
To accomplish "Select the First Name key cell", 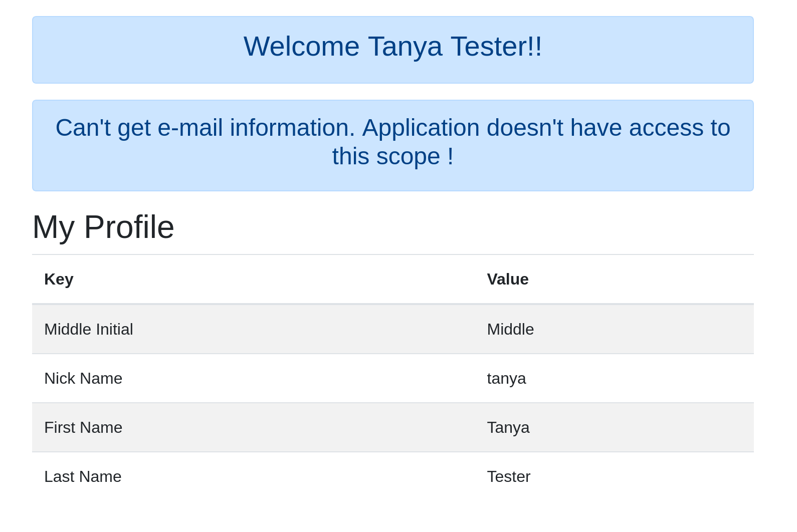I will pyautogui.click(x=83, y=427).
